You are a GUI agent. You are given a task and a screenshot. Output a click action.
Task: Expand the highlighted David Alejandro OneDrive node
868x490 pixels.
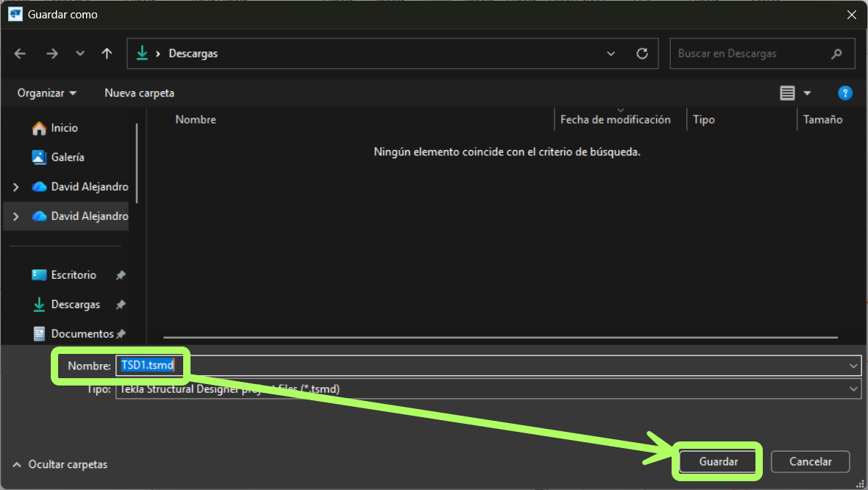15,216
